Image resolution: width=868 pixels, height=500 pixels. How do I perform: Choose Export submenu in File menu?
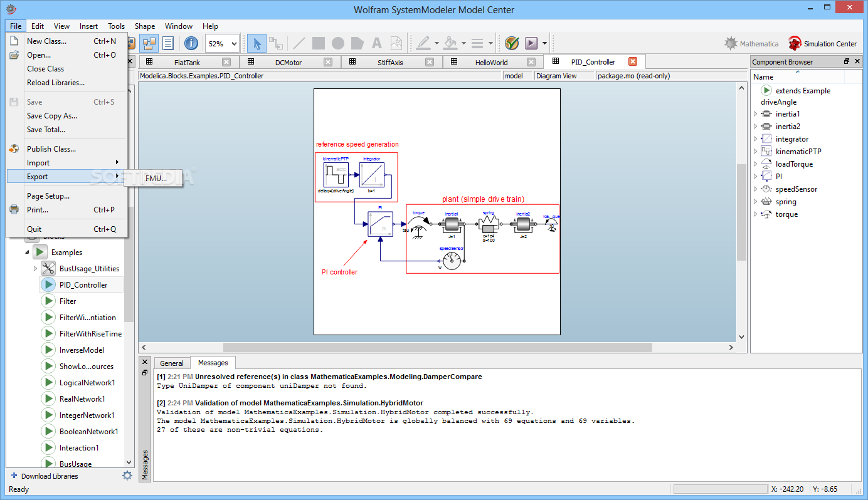pyautogui.click(x=66, y=177)
